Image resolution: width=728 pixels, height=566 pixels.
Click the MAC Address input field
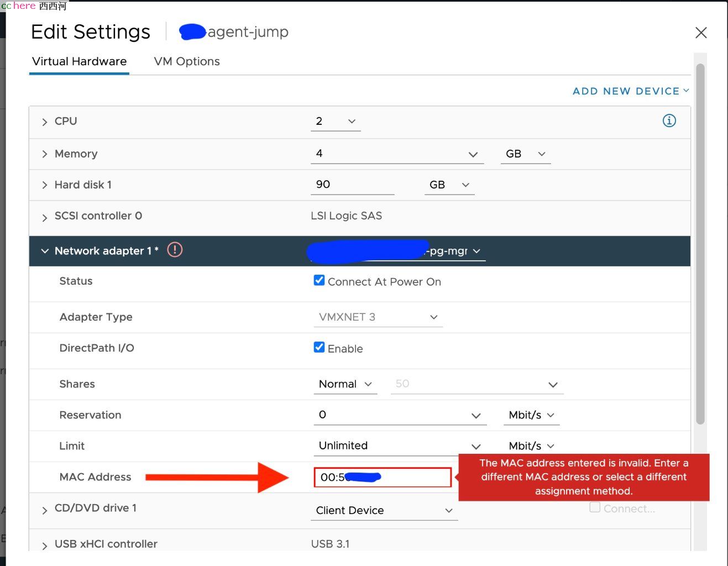(383, 477)
